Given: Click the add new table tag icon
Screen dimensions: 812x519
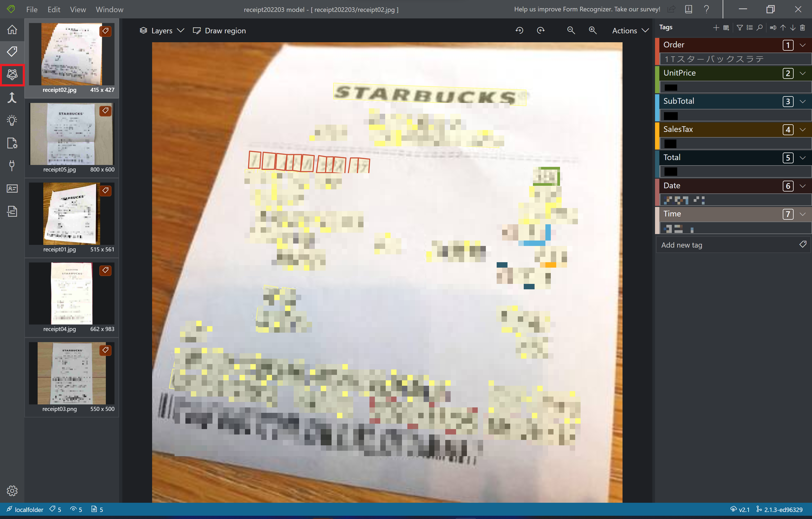Looking at the screenshot, I should (726, 28).
